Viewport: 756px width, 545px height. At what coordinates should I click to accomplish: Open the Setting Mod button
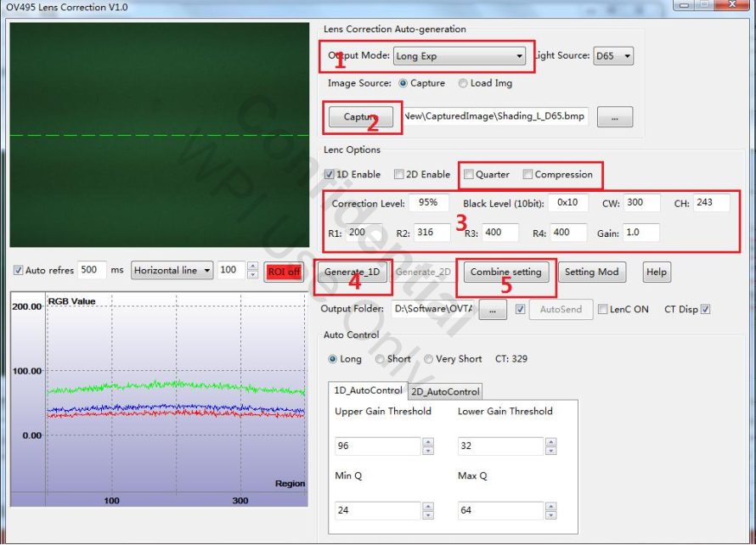591,272
